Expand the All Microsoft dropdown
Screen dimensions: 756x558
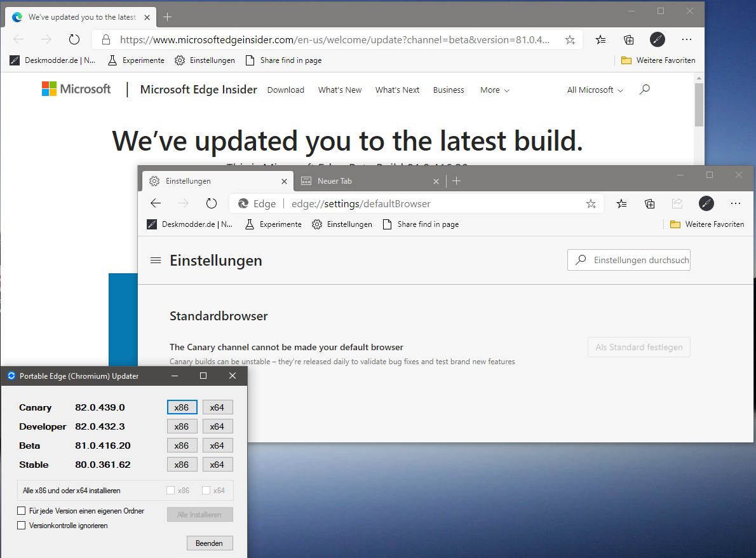(595, 90)
